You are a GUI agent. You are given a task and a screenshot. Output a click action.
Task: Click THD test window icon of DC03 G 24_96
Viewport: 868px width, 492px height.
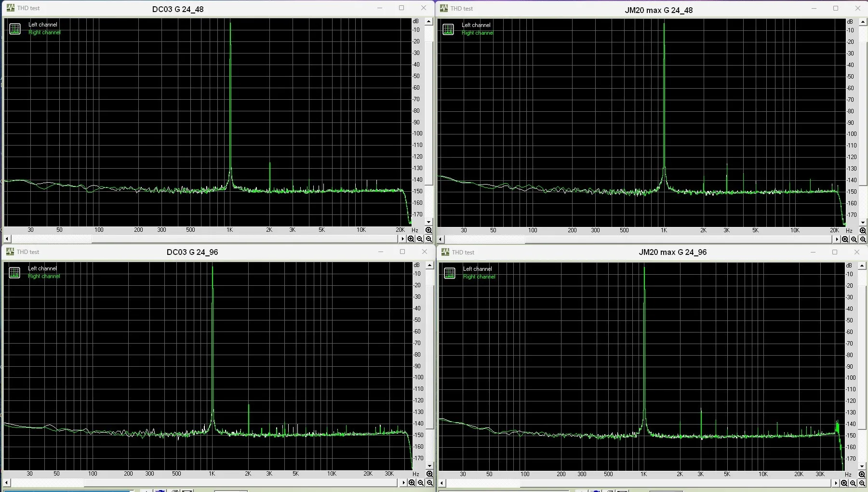click(10, 252)
